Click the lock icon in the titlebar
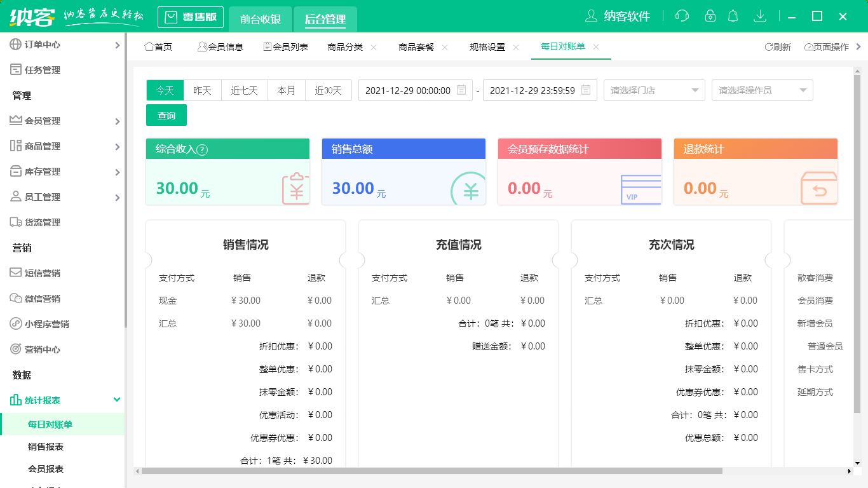Viewport: 868px width, 488px height. (x=707, y=16)
